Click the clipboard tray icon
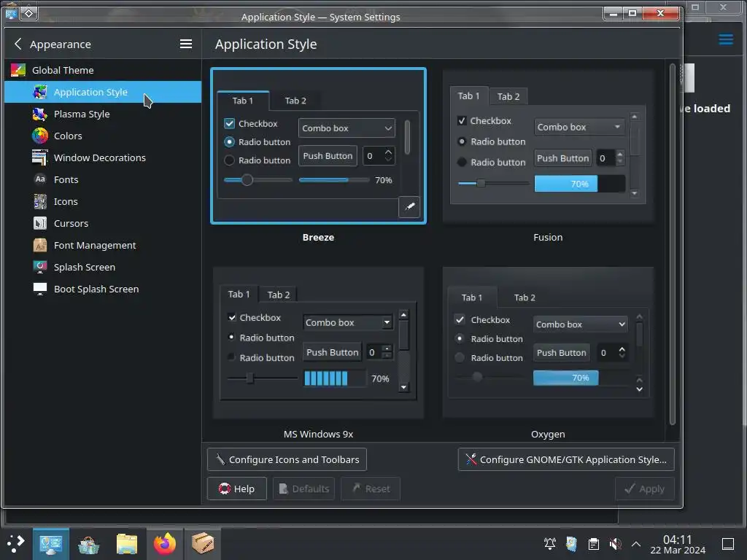Screen dimensions: 747x560 point(594,543)
